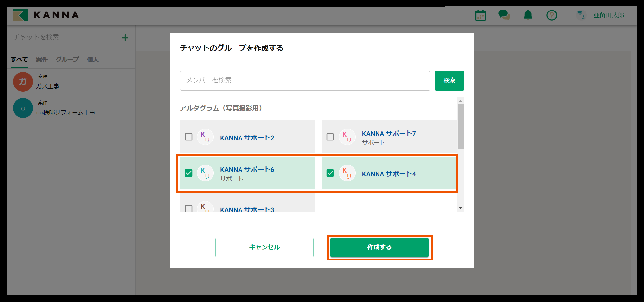Viewport: 644px width, 302px height.
Task: Check the KANNA サポート2 checkbox
Action: [x=189, y=137]
